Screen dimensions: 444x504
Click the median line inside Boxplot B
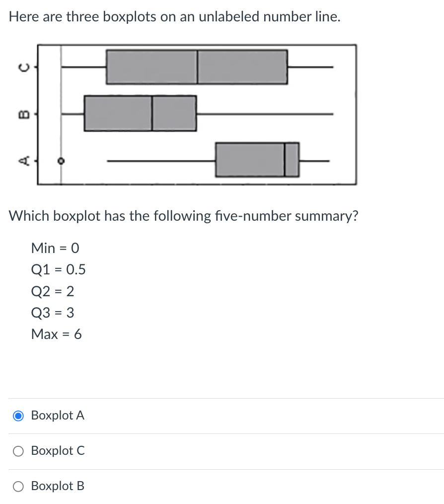[x=152, y=114]
